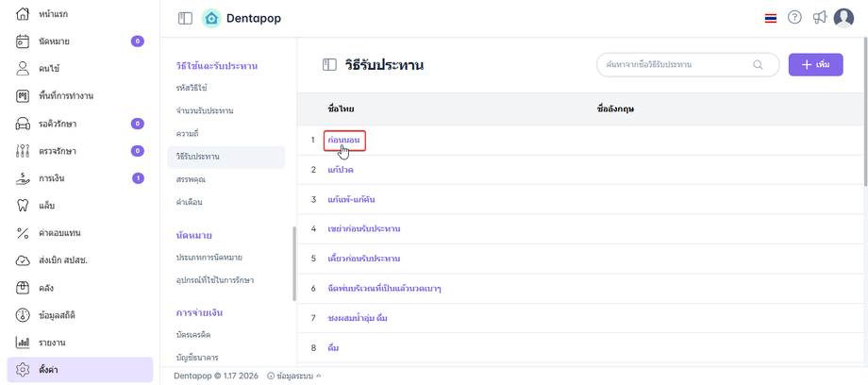Image resolution: width=868 pixels, height=385 pixels.
Task: Click the settings menu vertical scrollbar
Action: coord(293,263)
